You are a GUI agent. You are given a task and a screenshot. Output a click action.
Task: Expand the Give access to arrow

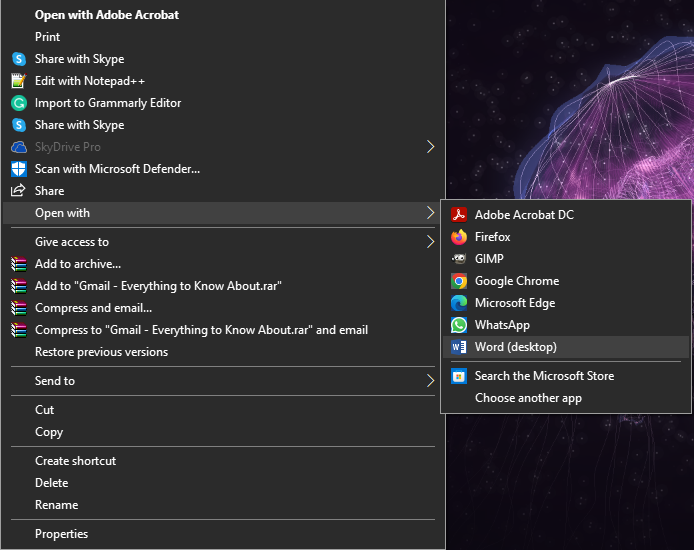tap(430, 242)
